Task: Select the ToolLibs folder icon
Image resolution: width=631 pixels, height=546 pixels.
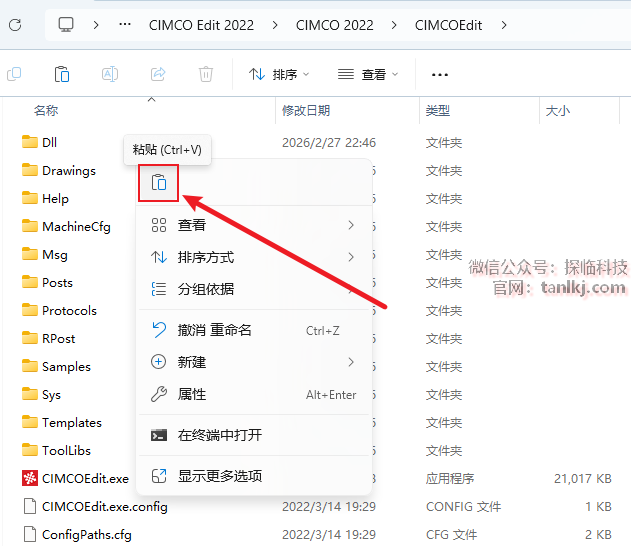Action: [29, 450]
